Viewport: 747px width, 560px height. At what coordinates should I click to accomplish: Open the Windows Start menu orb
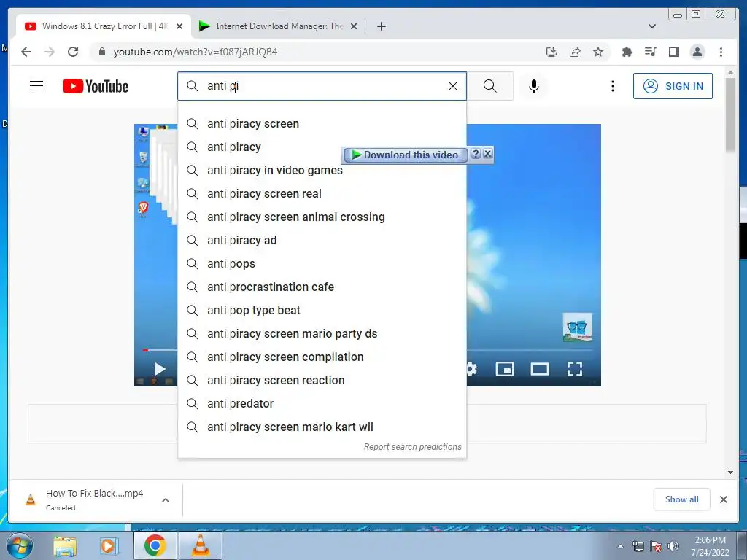[19, 546]
